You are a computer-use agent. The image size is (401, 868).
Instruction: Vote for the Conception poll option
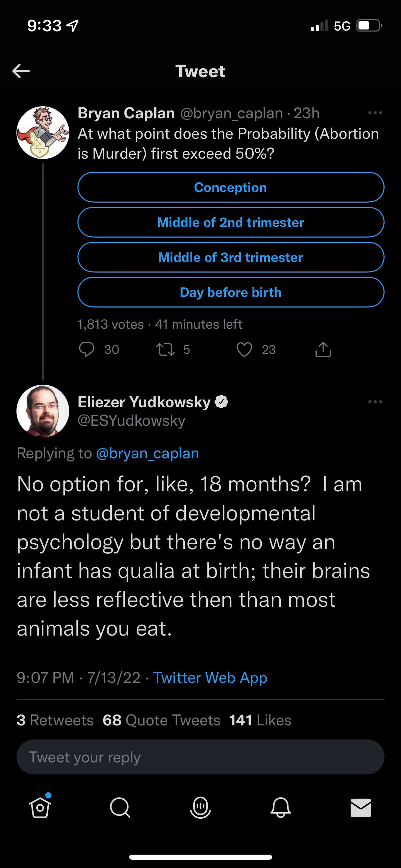230,187
